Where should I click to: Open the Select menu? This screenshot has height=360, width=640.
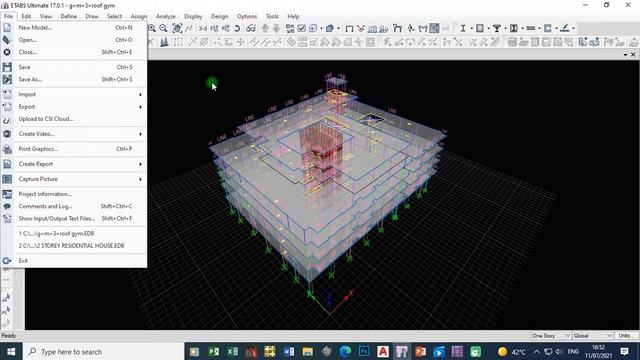(x=115, y=16)
